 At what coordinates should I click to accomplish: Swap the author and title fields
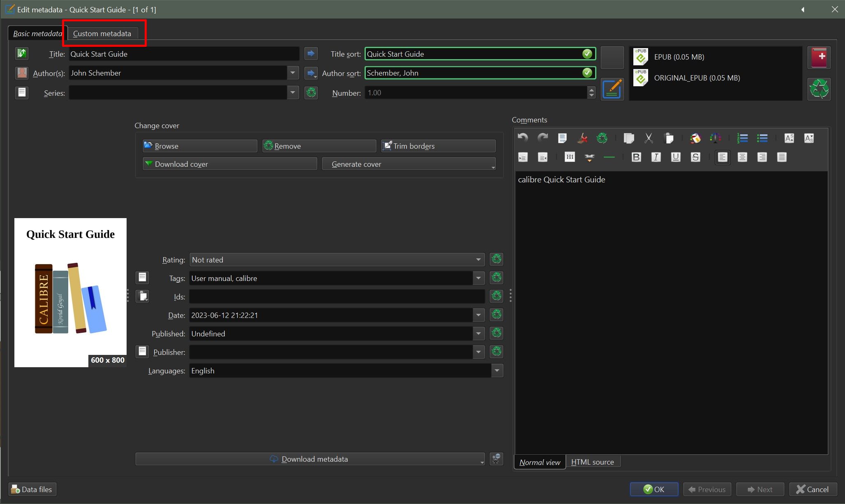click(21, 53)
